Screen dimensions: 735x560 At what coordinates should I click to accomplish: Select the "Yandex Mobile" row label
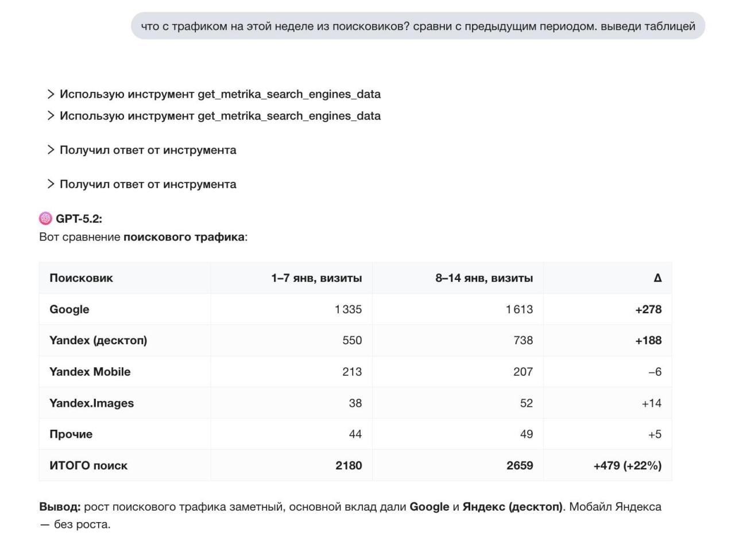90,372
